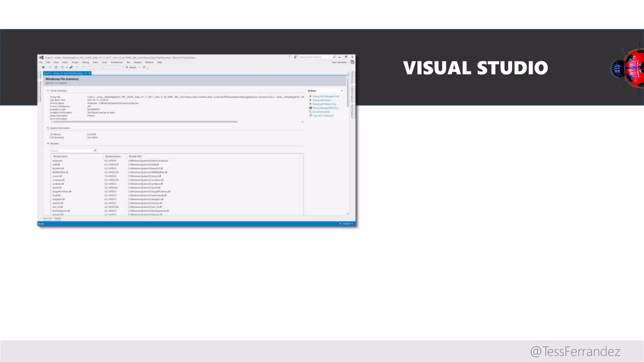The image size is (644, 362).
Task: Sort by the Module Version column header
Action: [115, 156]
